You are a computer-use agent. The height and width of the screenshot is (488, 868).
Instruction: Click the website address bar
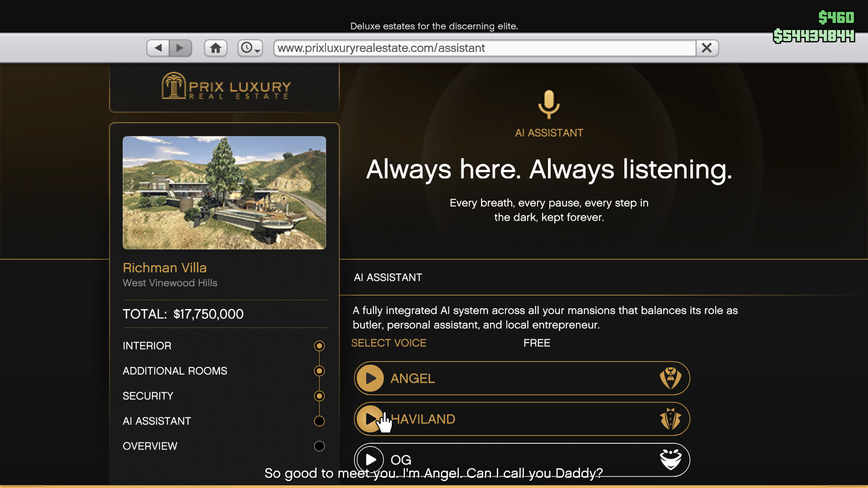click(x=484, y=48)
